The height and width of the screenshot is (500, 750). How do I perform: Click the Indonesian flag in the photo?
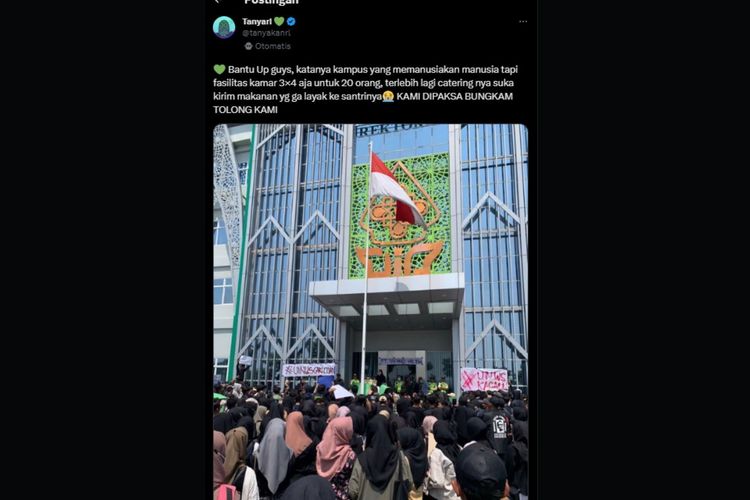pos(396,190)
